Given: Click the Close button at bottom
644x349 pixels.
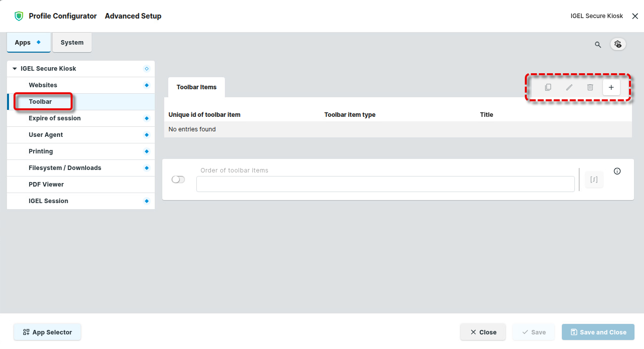Looking at the screenshot, I should pyautogui.click(x=483, y=332).
